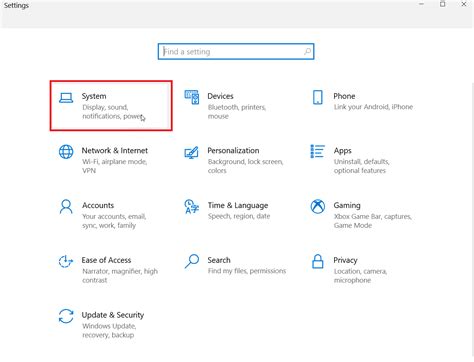
Task: Focus the Find a setting field
Action: click(x=236, y=52)
